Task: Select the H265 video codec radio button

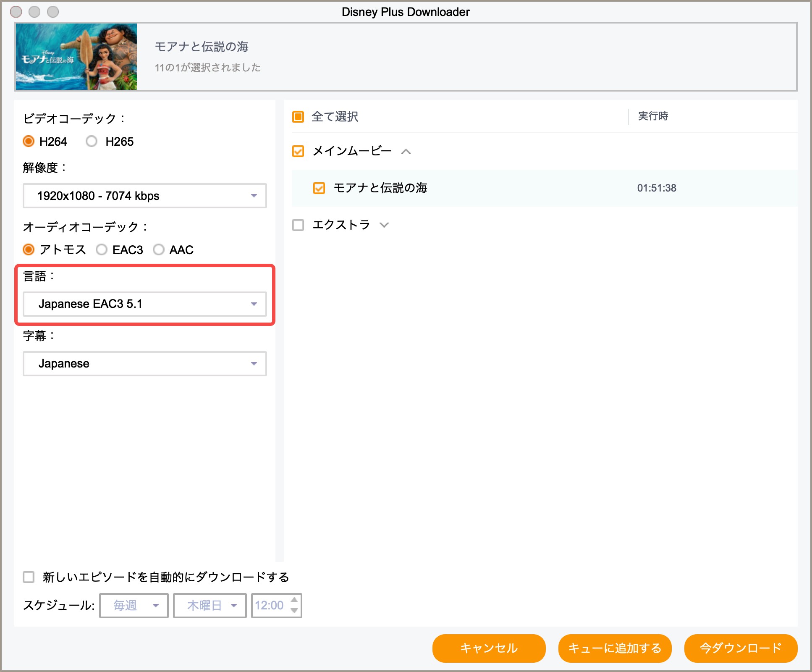Action: click(92, 142)
